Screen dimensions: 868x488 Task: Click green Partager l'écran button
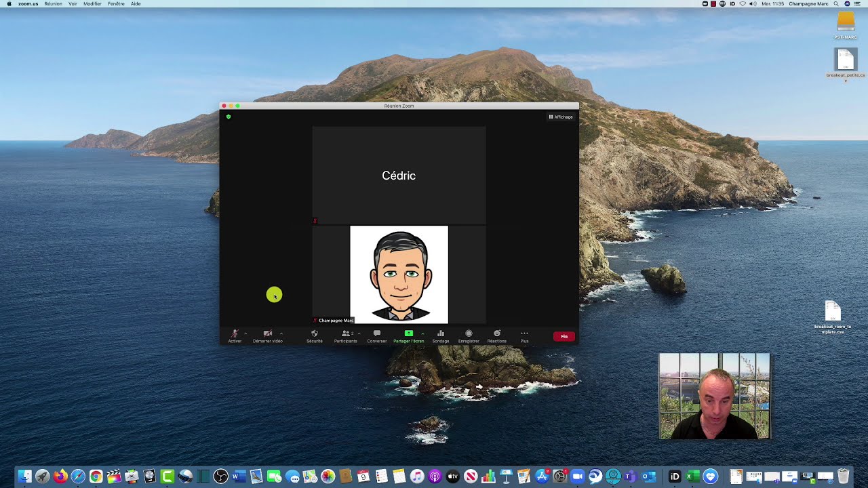click(x=408, y=336)
